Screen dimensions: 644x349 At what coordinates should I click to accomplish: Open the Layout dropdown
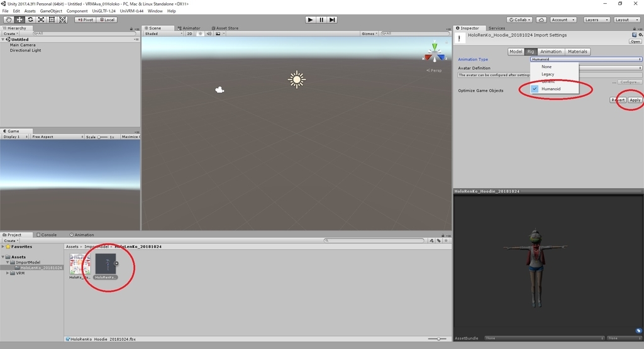pos(626,19)
